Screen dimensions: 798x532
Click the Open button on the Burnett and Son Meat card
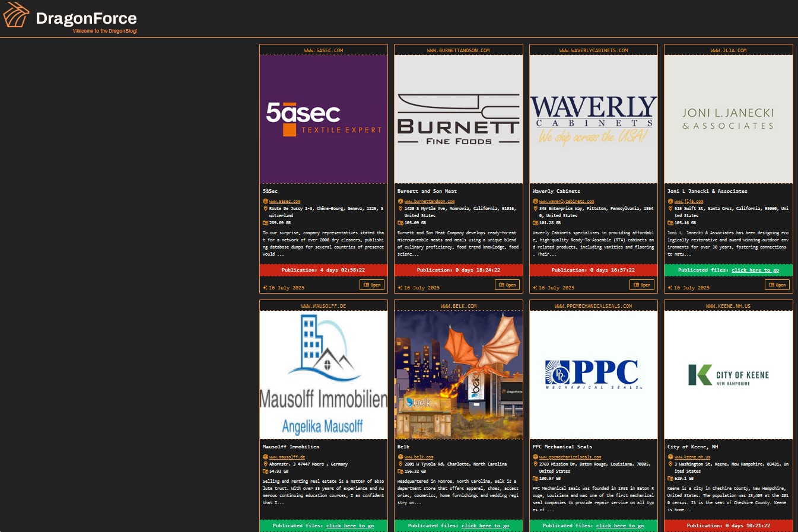pos(507,285)
